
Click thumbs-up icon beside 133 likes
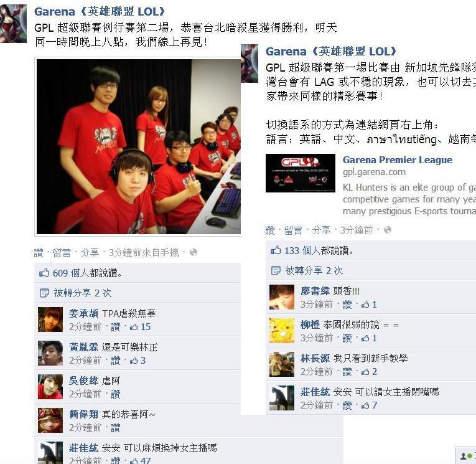pos(276,250)
